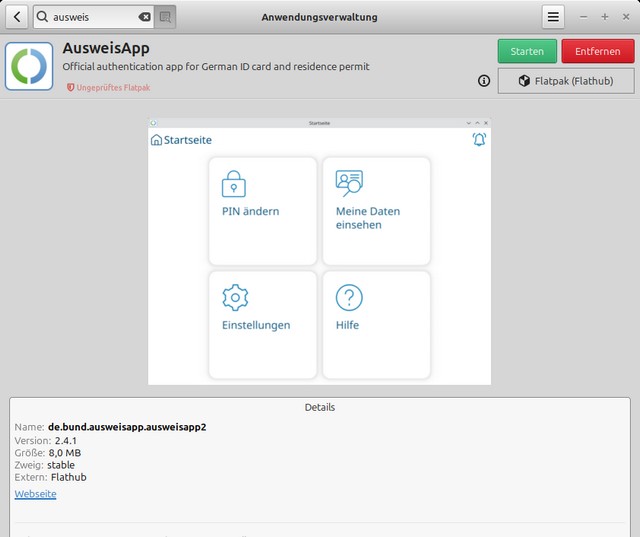Open the Webseite link
This screenshot has height=537, width=640.
[x=36, y=494]
